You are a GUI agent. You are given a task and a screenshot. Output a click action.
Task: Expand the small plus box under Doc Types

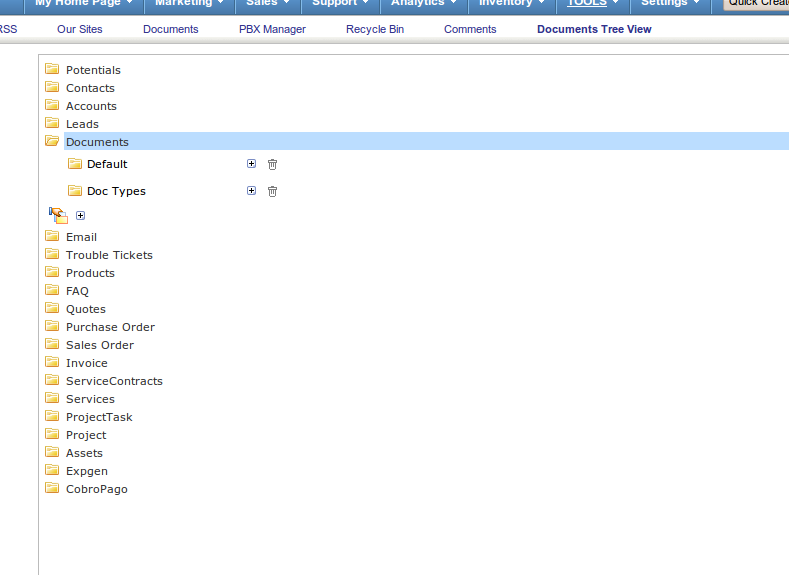[x=81, y=215]
